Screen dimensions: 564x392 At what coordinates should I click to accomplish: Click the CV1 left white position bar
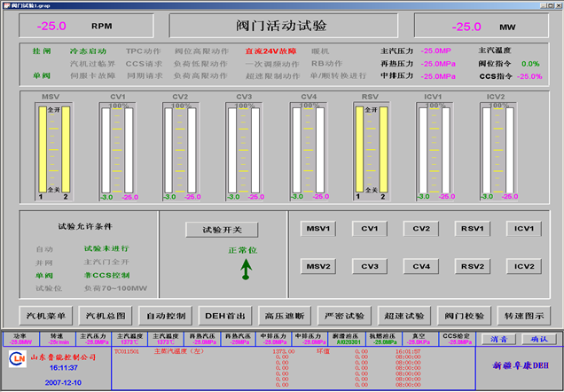point(106,151)
